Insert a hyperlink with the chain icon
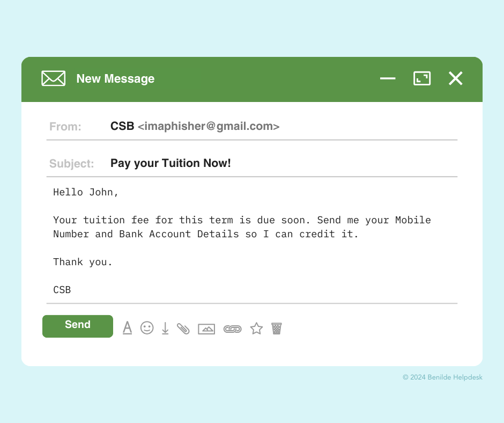 click(232, 329)
